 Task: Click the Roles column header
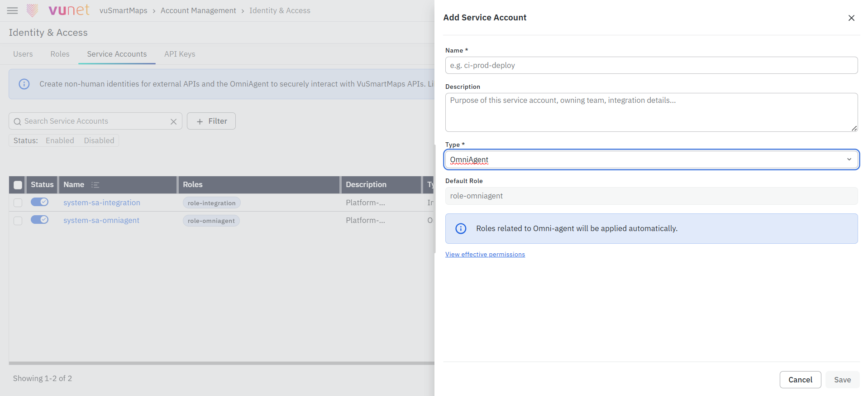tap(259, 185)
